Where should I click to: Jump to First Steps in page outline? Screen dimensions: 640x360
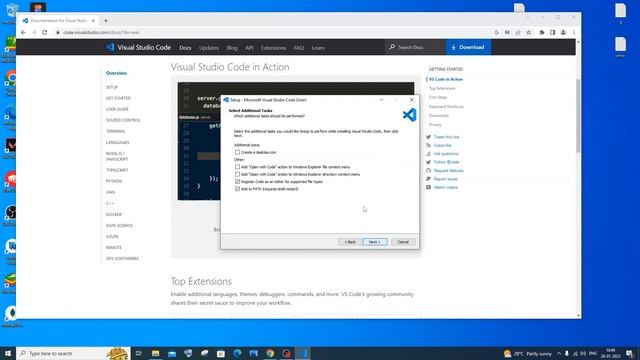tap(438, 98)
